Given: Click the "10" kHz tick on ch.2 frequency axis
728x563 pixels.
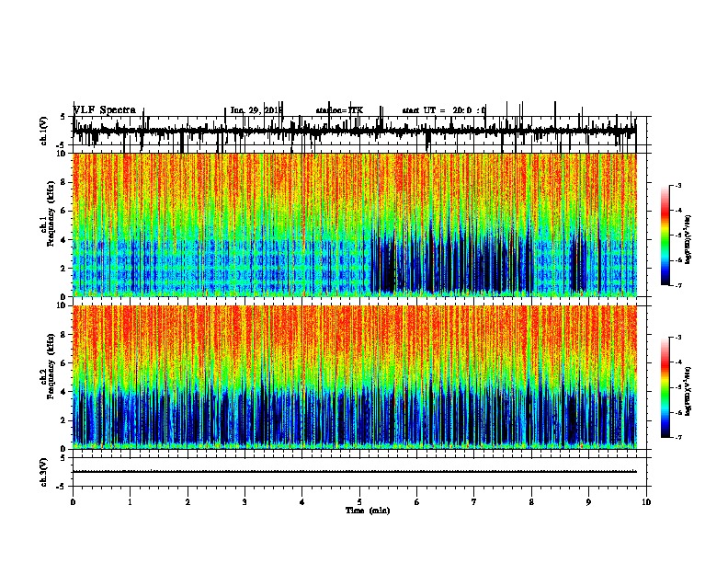Looking at the screenshot, I should 63,305.
